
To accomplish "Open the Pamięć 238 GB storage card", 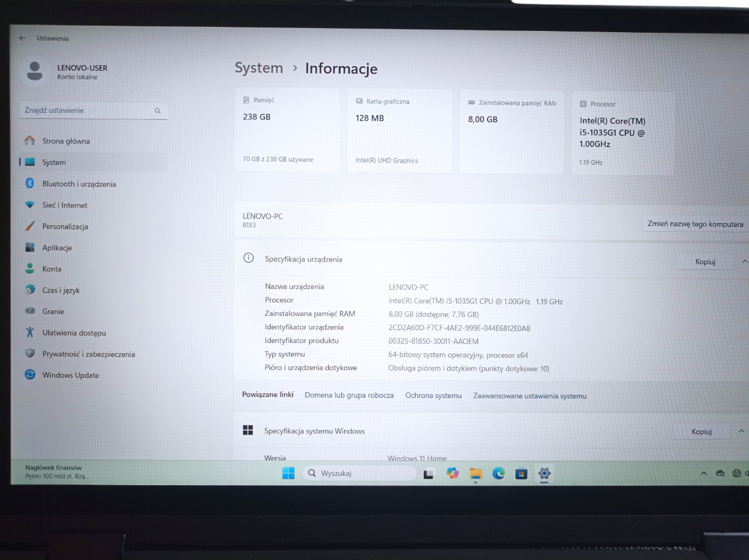I will point(287,130).
